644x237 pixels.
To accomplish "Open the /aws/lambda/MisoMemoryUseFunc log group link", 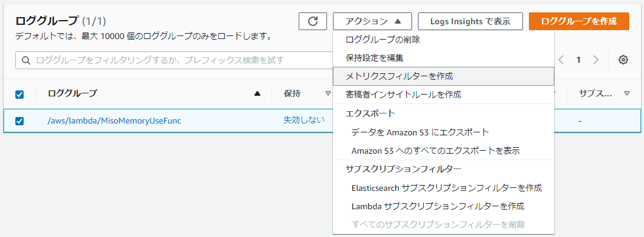I will pyautogui.click(x=114, y=121).
